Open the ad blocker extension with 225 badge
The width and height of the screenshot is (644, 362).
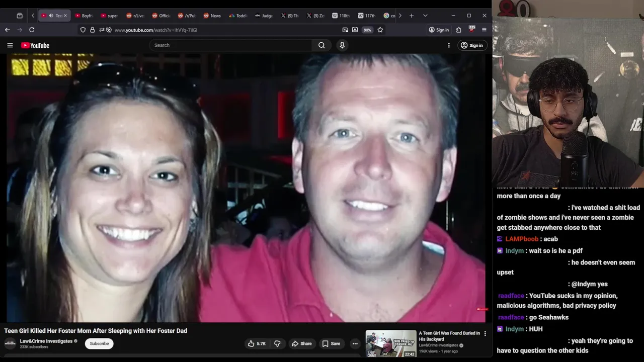[471, 29]
